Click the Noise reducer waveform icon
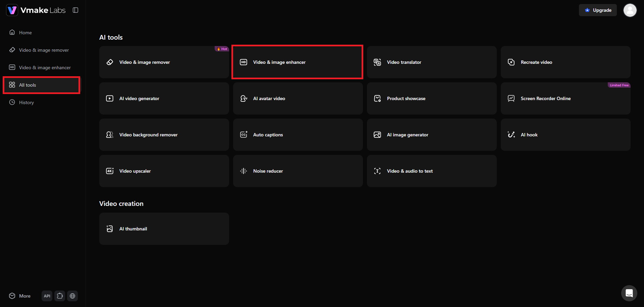 tap(244, 171)
